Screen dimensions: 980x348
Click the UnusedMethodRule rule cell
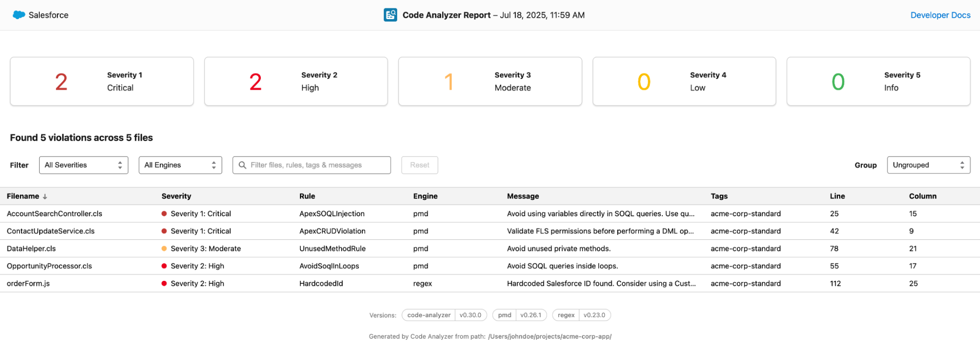point(332,249)
